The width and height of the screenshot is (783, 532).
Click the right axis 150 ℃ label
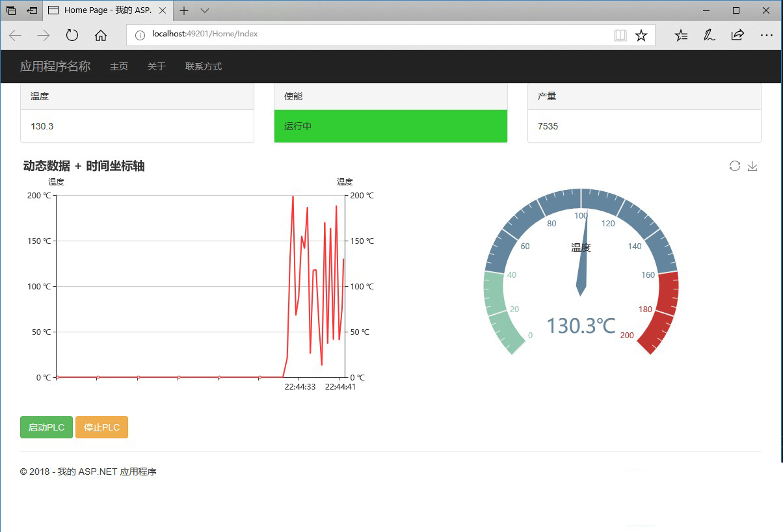point(362,241)
